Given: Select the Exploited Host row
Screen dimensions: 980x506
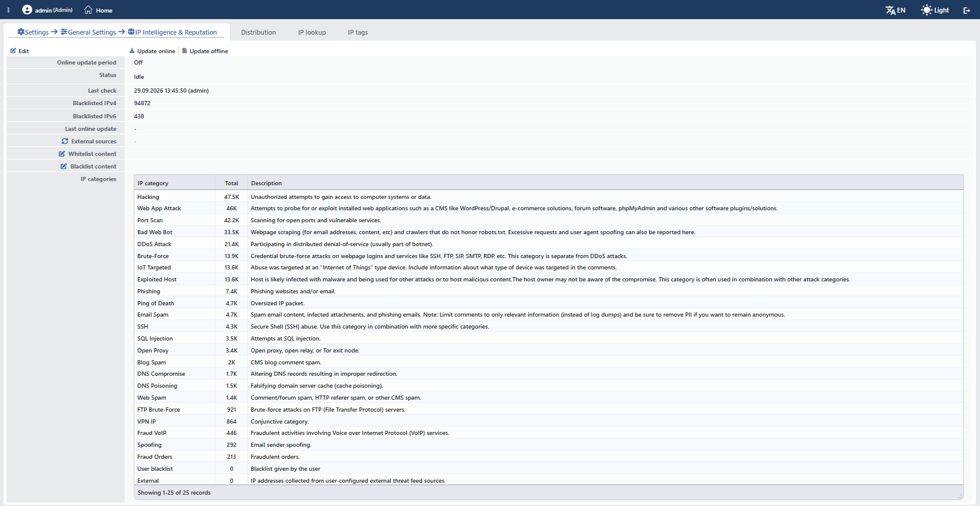Looking at the screenshot, I should [x=548, y=280].
